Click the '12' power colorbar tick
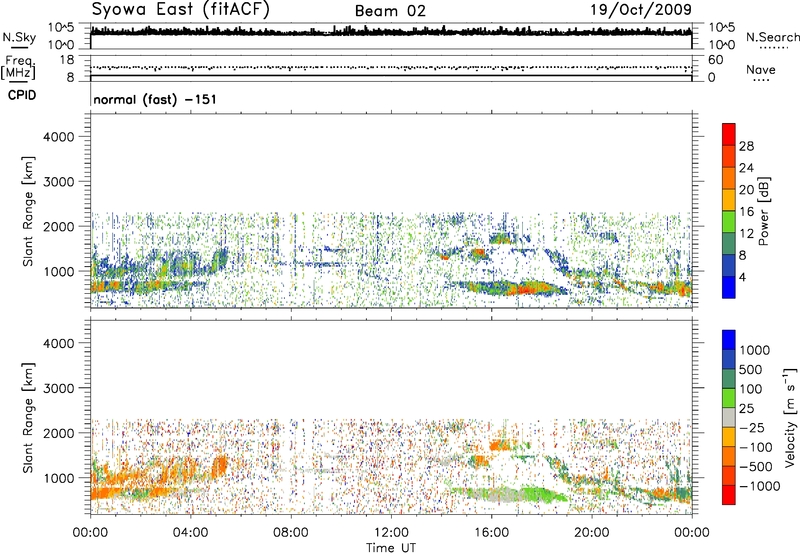Image resolution: width=800 pixels, height=554 pixels. pyautogui.click(x=746, y=234)
